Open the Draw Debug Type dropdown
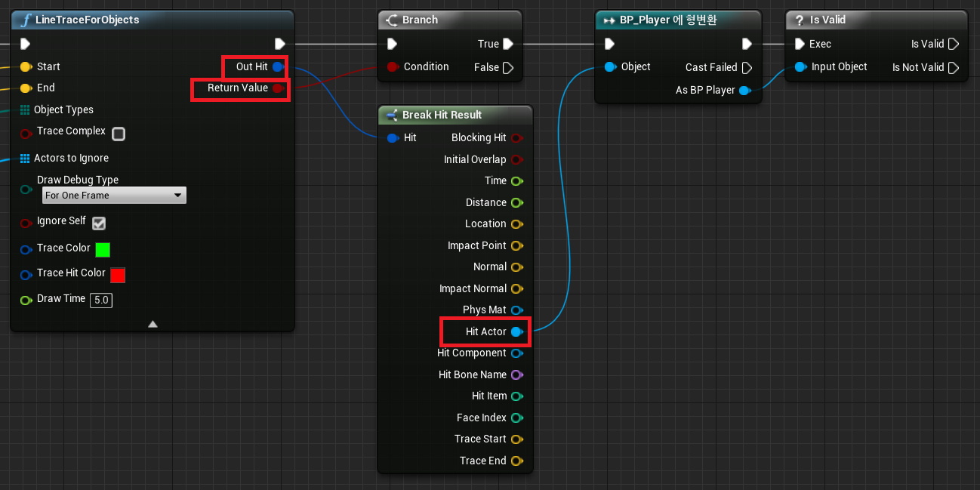This screenshot has height=490, width=980. 114,196
